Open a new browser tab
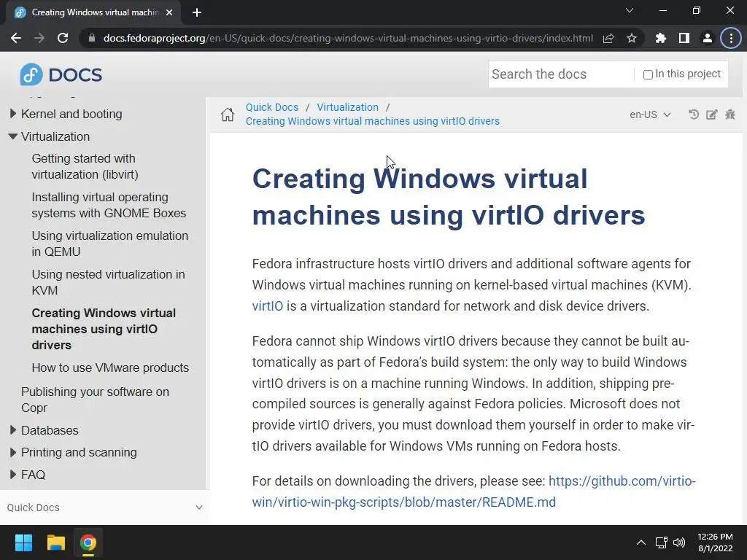This screenshot has height=560, width=747. point(197,12)
